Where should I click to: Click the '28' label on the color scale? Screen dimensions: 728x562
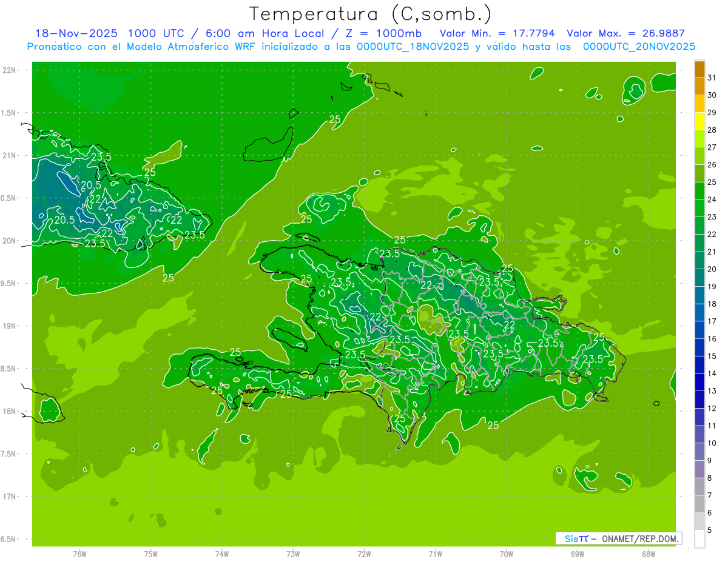tap(712, 130)
